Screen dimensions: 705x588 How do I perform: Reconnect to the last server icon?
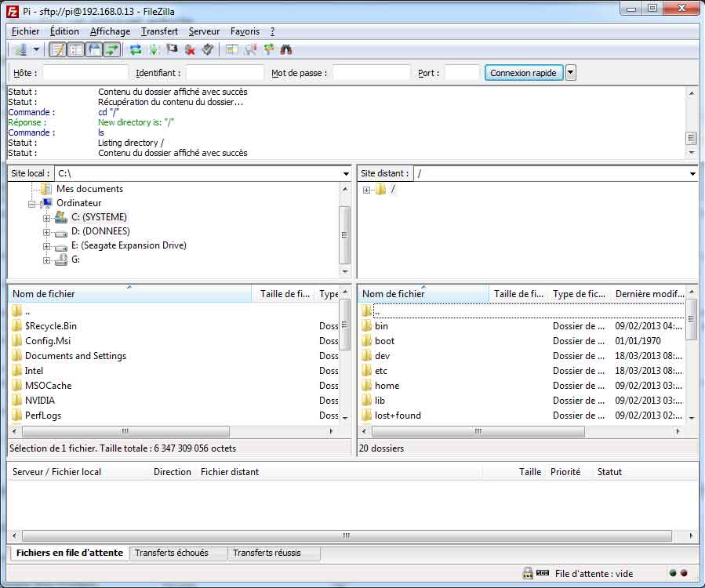207,50
